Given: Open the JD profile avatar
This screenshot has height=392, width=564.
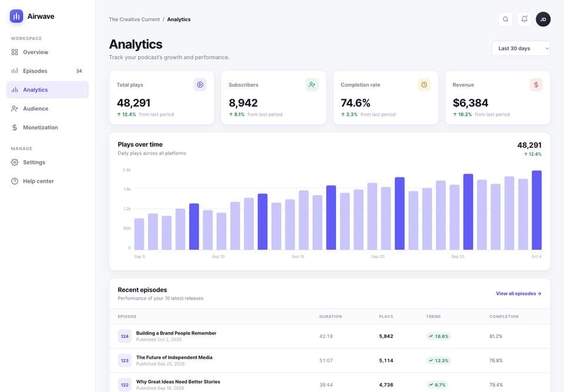Looking at the screenshot, I should 543,19.
